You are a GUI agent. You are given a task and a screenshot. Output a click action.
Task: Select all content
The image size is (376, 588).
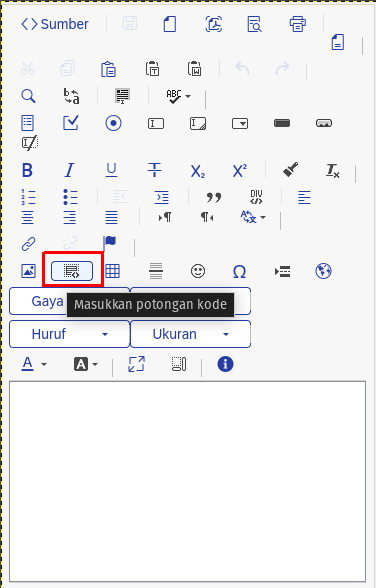122,96
